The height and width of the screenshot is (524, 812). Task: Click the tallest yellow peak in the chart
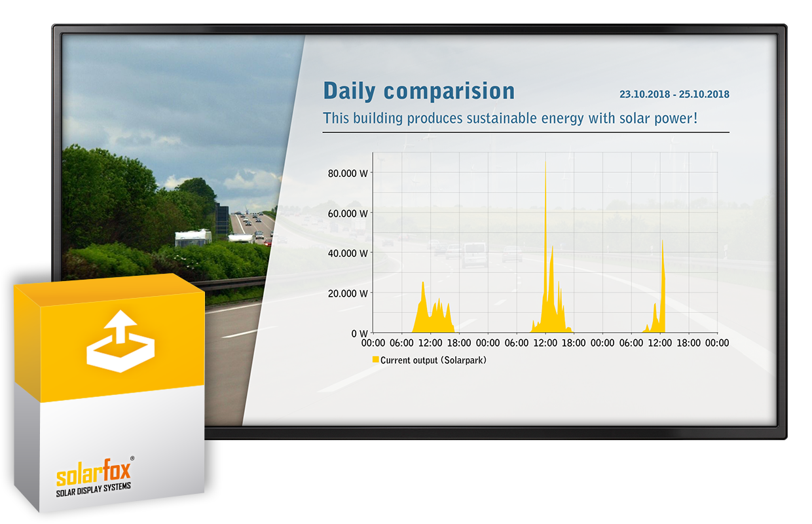click(x=545, y=246)
